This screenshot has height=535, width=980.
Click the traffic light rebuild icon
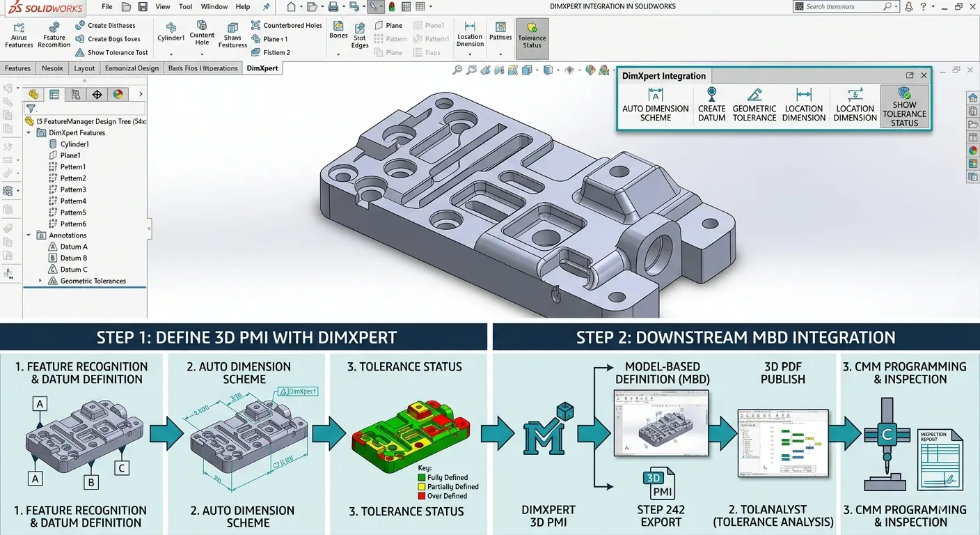coord(392,7)
